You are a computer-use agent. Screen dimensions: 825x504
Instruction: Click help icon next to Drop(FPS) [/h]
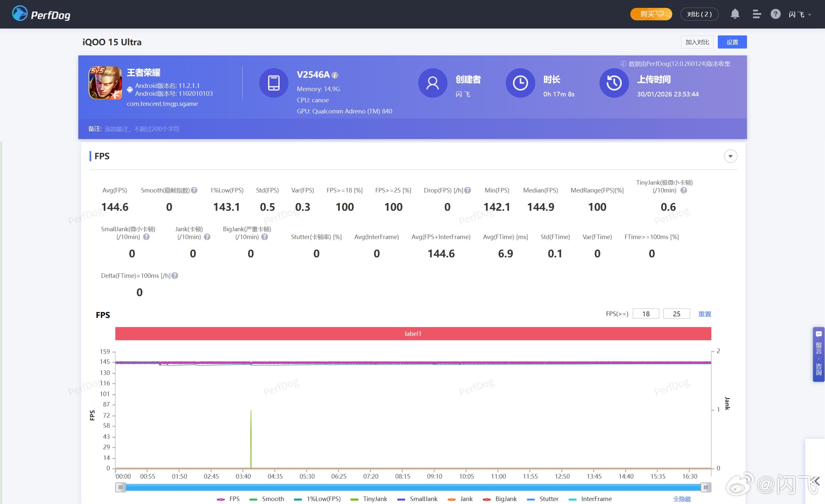(468, 190)
